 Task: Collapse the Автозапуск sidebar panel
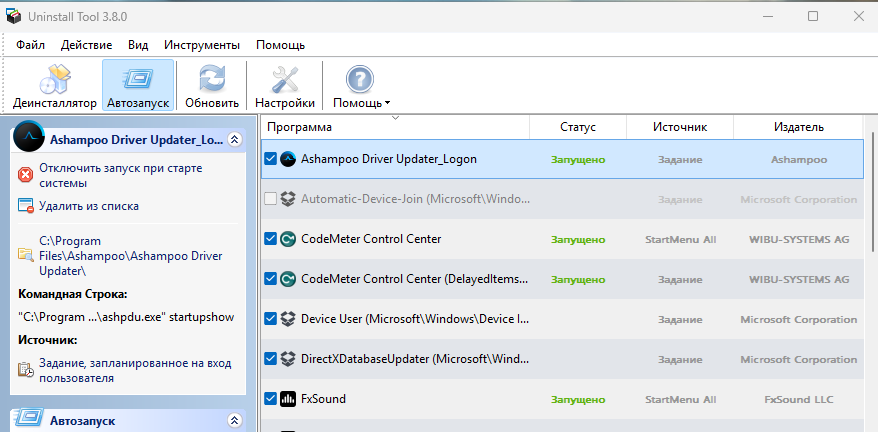click(234, 420)
